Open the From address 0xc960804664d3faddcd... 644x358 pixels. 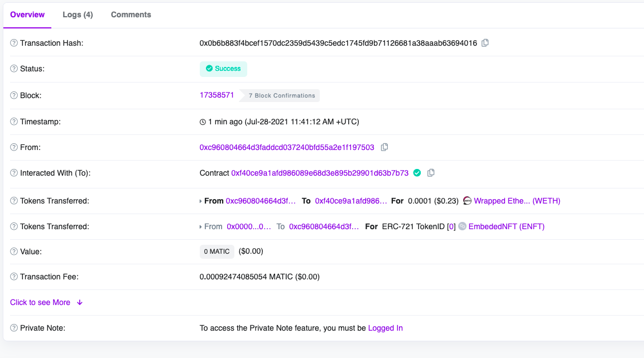tap(287, 147)
